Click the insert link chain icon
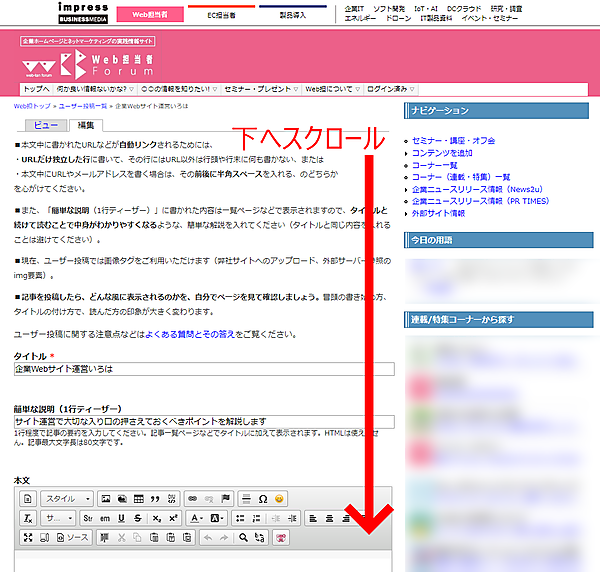The width and height of the screenshot is (600, 572). coord(193,498)
